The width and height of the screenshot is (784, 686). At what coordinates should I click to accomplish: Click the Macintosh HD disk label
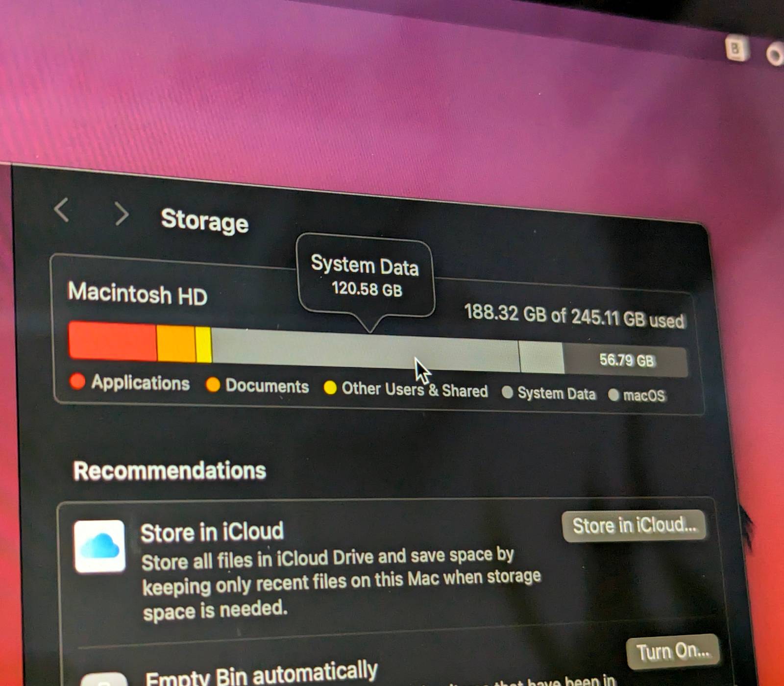138,294
